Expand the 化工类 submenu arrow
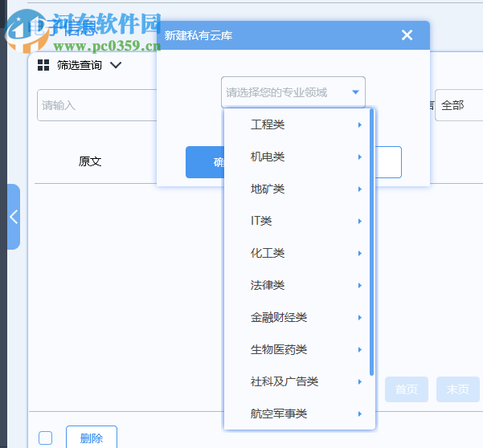 [x=359, y=253]
